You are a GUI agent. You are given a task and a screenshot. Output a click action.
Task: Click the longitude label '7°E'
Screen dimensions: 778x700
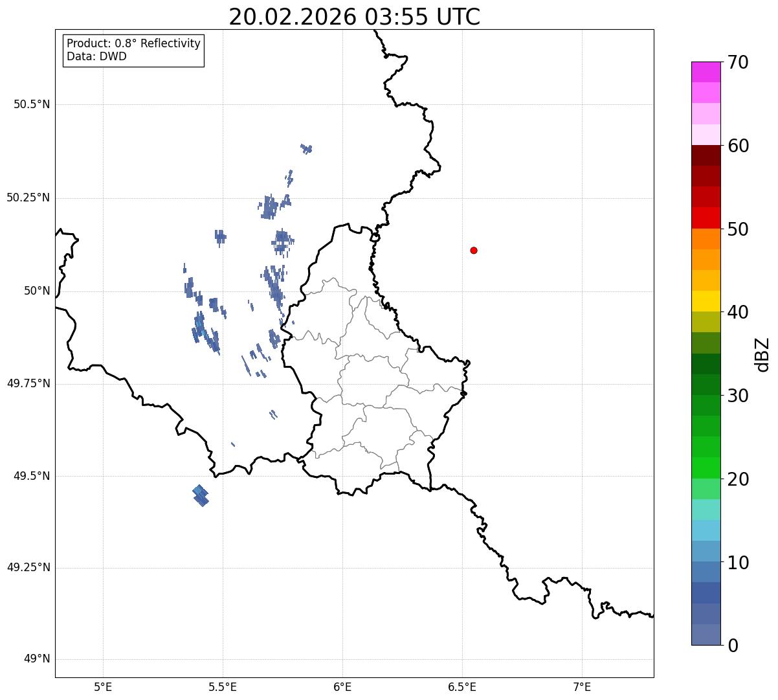click(582, 686)
